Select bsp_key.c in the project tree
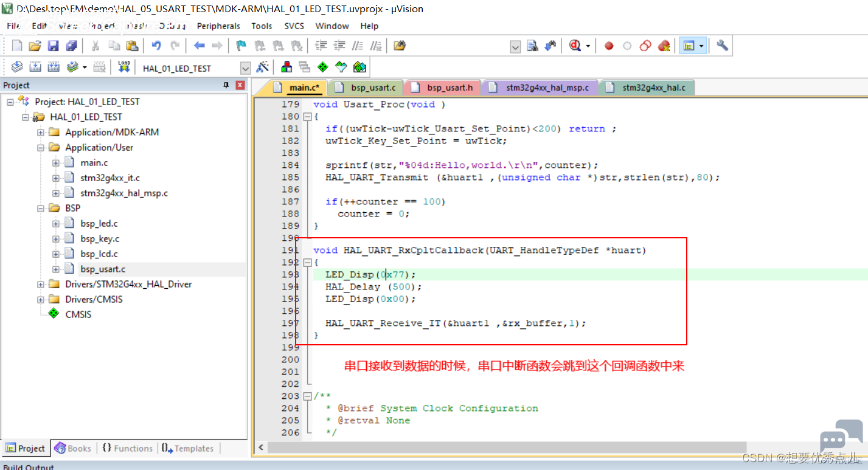Viewport: 868px width, 470px height. click(99, 239)
